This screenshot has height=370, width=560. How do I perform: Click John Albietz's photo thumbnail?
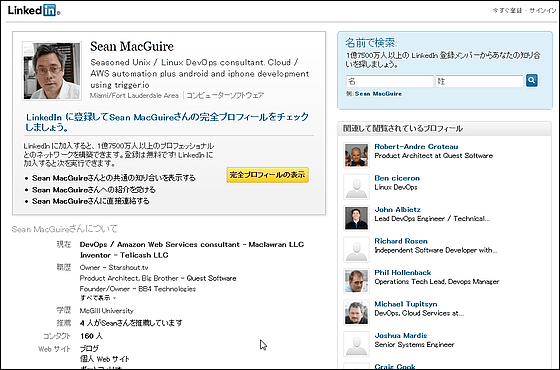point(356,218)
